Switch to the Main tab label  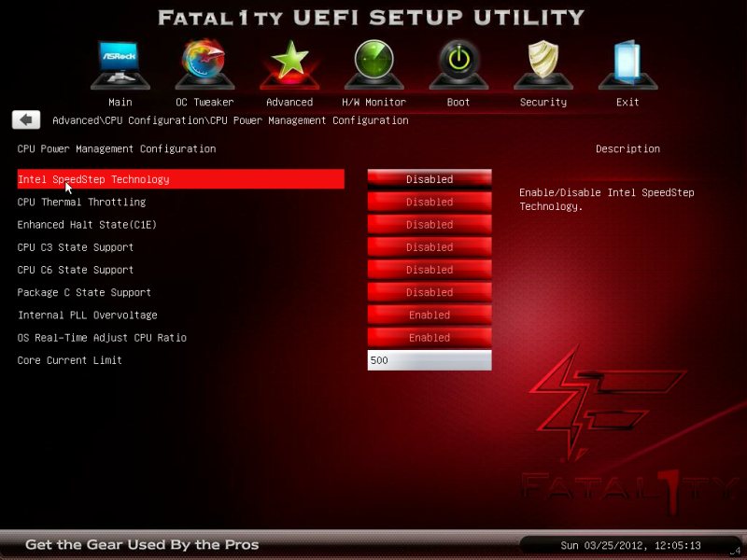coord(120,102)
